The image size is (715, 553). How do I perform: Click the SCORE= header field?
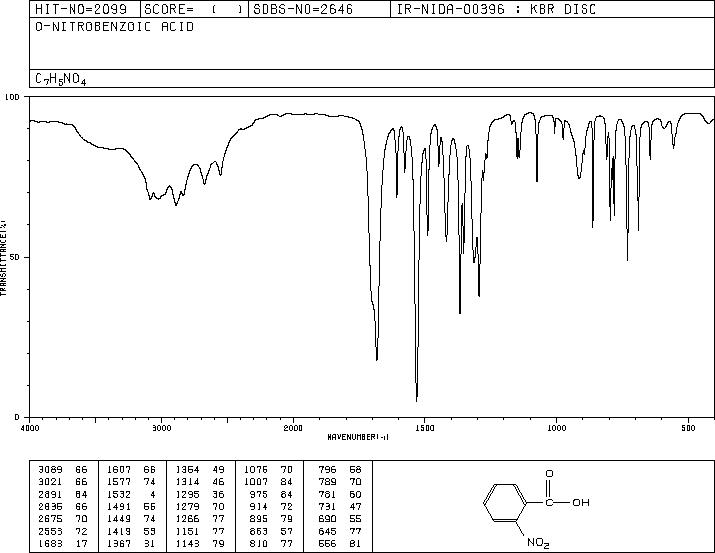coord(194,9)
